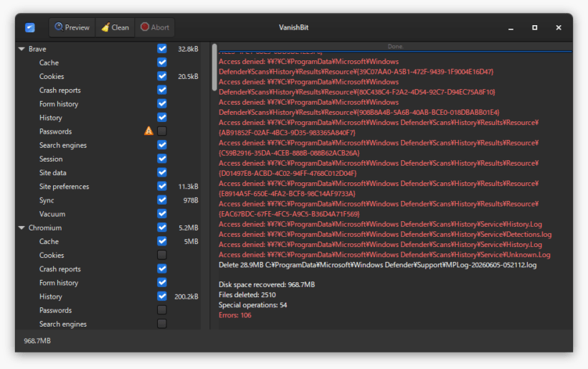588x369 pixels.
Task: Enable the Chromium Passwords checkbox
Action: coord(162,310)
